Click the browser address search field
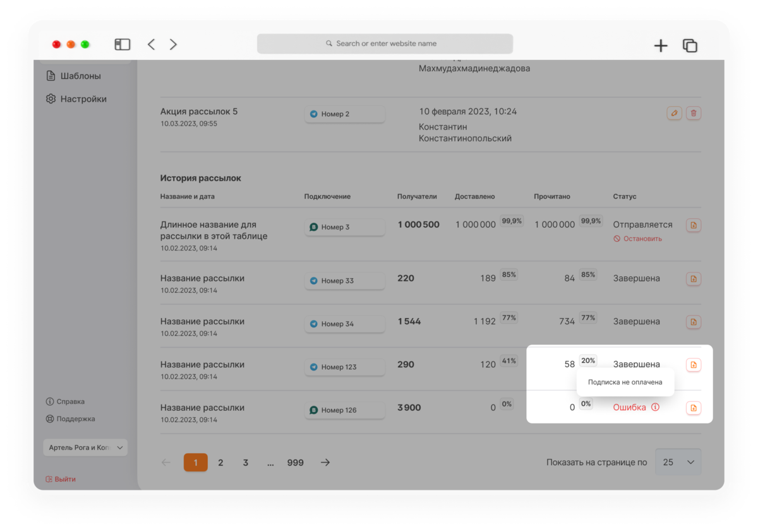758x532 pixels. click(x=385, y=44)
